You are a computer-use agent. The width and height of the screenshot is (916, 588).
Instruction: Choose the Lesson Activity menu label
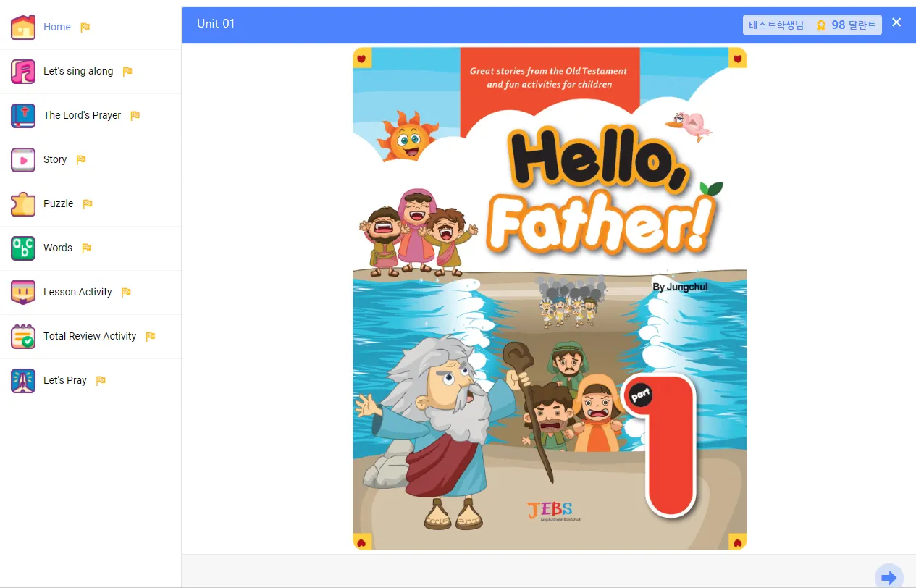tap(77, 292)
